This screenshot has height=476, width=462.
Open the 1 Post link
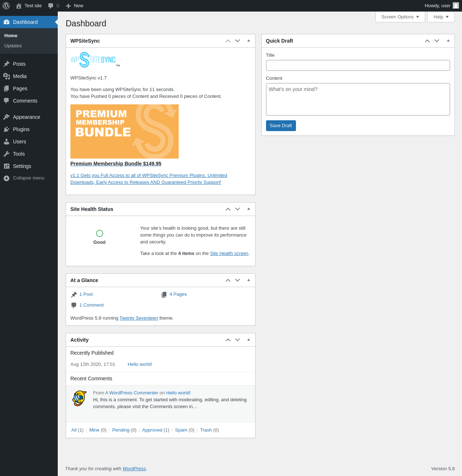86,294
